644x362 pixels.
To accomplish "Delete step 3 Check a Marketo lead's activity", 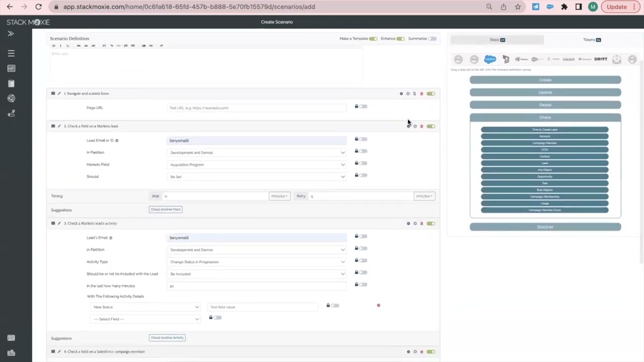I will [422, 223].
